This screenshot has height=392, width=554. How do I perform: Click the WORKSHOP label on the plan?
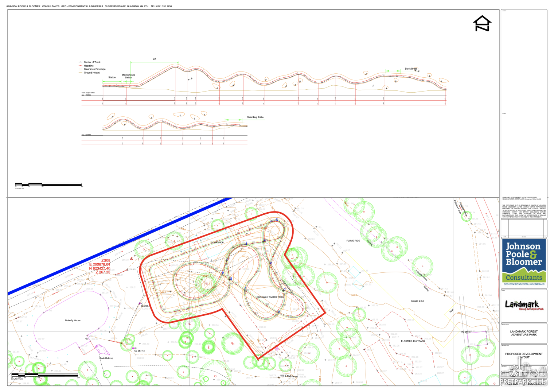click(x=217, y=242)
